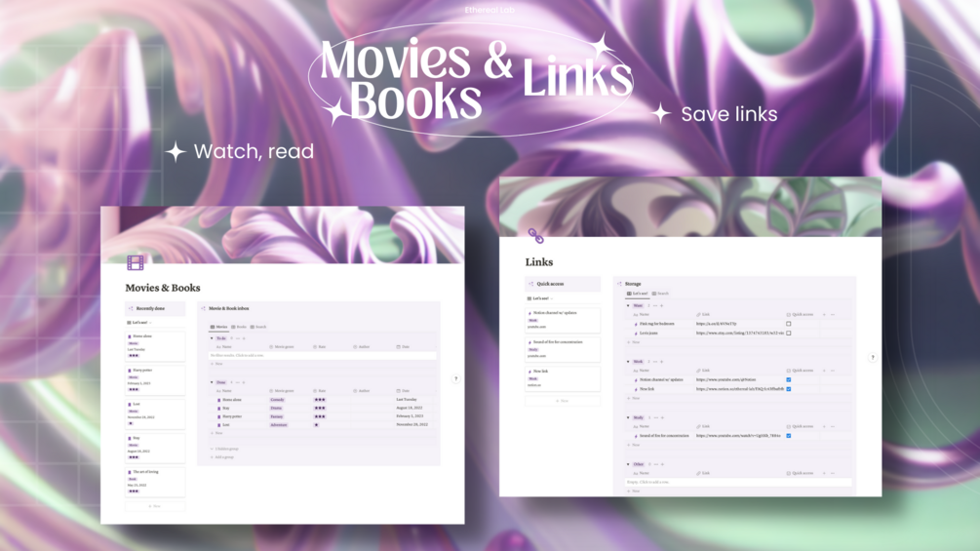This screenshot has height=551, width=980.
Task: Click the Quick access linked database icon
Action: click(x=531, y=284)
